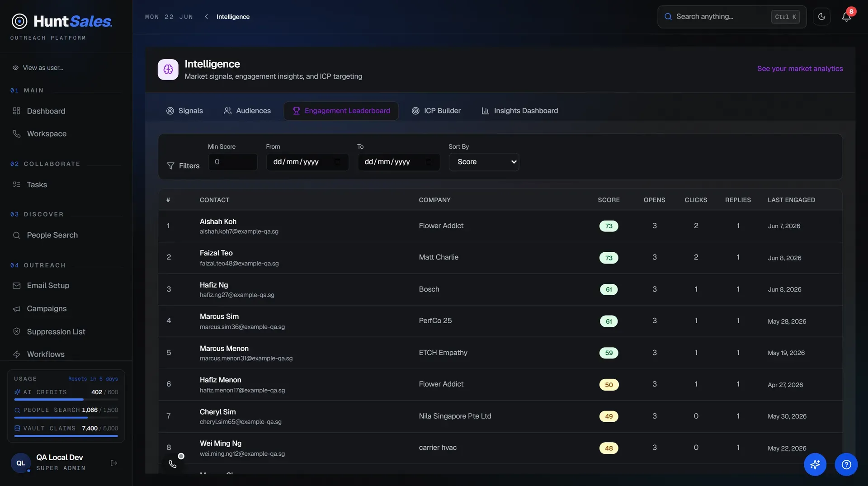Screen dimensions: 868x486
Task: Click the From date field
Action: click(307, 162)
